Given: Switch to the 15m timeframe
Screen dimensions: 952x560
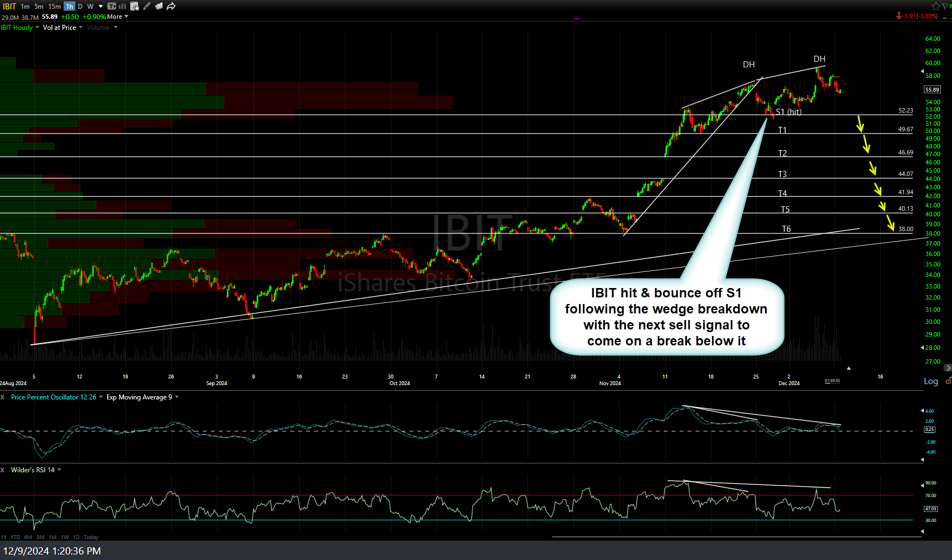Looking at the screenshot, I should (54, 6).
